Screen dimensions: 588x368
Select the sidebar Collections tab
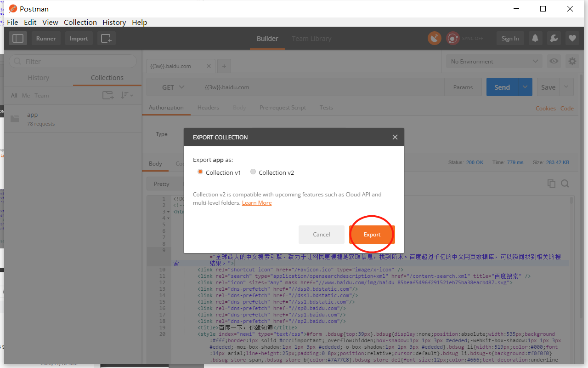click(107, 78)
